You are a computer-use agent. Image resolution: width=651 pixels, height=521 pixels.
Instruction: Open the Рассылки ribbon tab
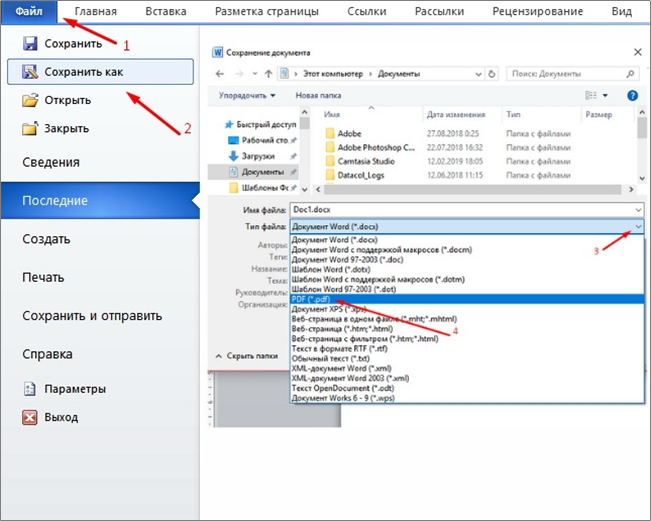tap(439, 11)
